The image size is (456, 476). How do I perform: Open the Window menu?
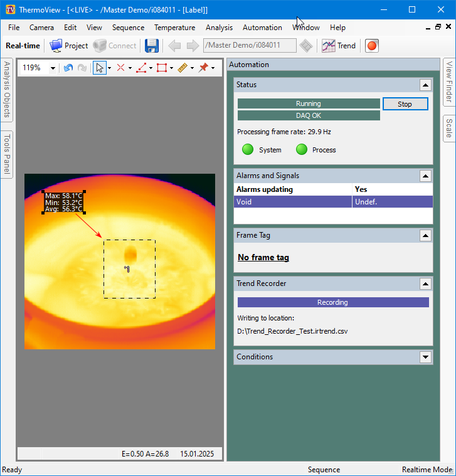pyautogui.click(x=305, y=28)
